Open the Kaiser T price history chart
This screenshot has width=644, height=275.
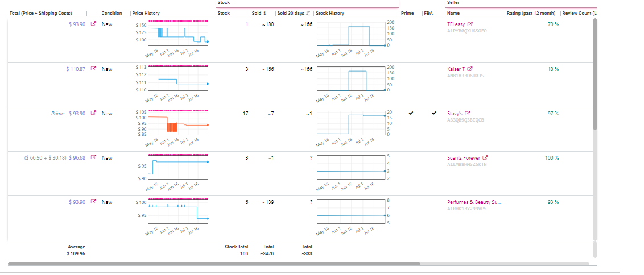pyautogui.click(x=178, y=78)
